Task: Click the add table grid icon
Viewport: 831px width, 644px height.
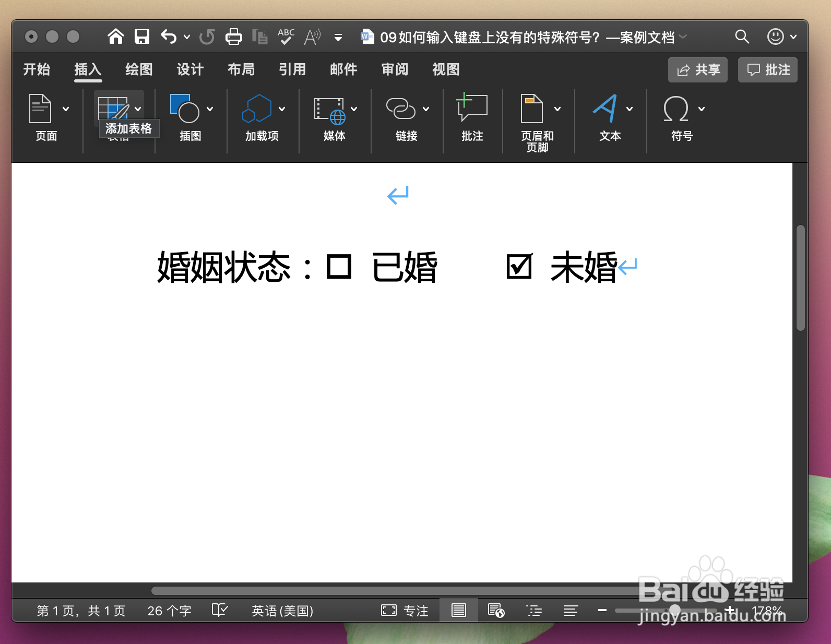Action: [x=113, y=109]
